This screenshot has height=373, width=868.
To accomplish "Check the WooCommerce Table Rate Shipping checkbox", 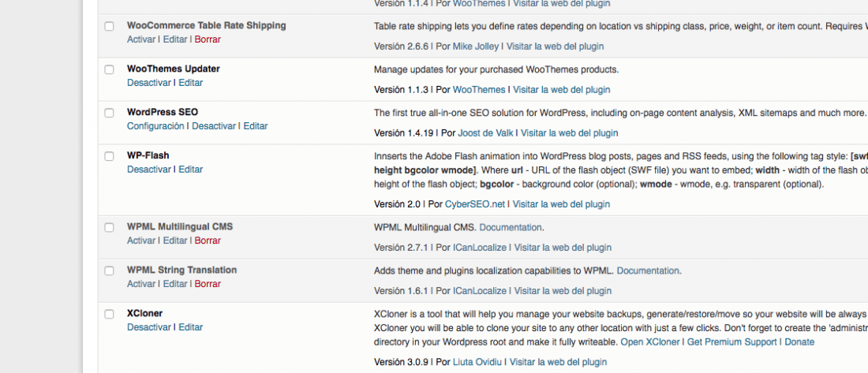I will point(109,26).
